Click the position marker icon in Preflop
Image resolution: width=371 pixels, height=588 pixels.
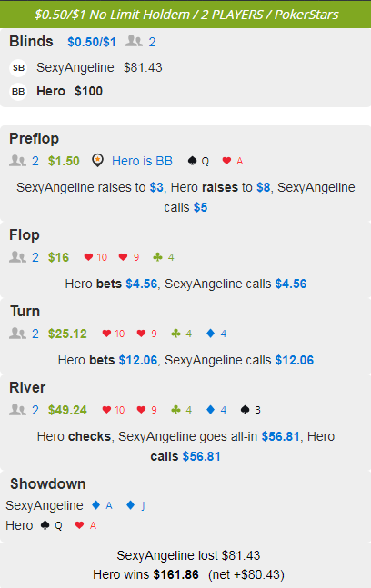tap(97, 161)
